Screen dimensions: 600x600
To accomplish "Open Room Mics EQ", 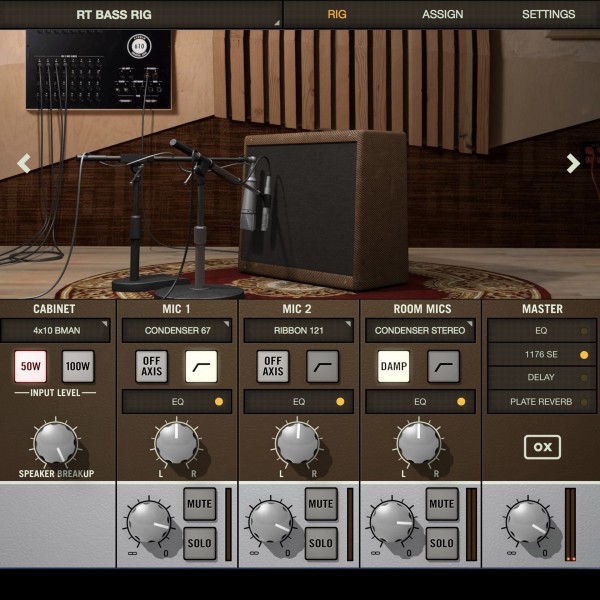I will pyautogui.click(x=420, y=401).
